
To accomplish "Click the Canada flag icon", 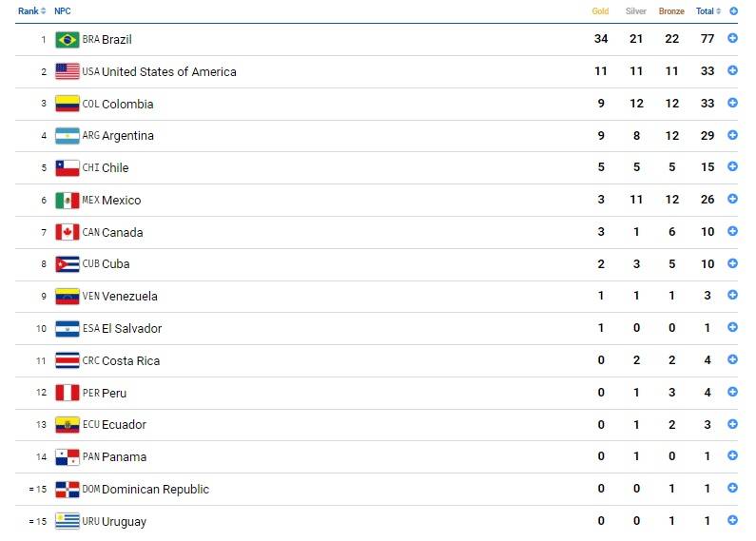I will coord(67,232).
